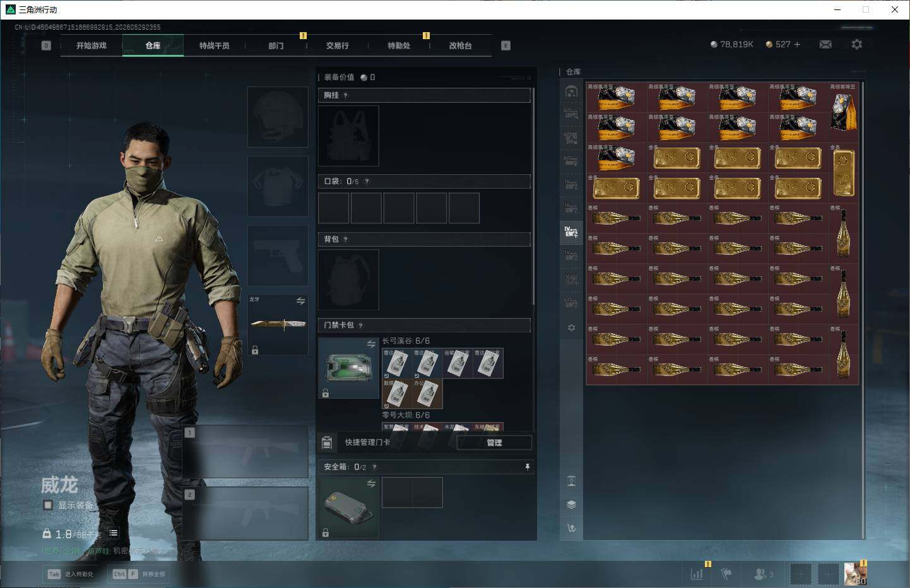The width and height of the screenshot is (910, 588).
Task: Open the warehouse home category icon
Action: coord(571,92)
